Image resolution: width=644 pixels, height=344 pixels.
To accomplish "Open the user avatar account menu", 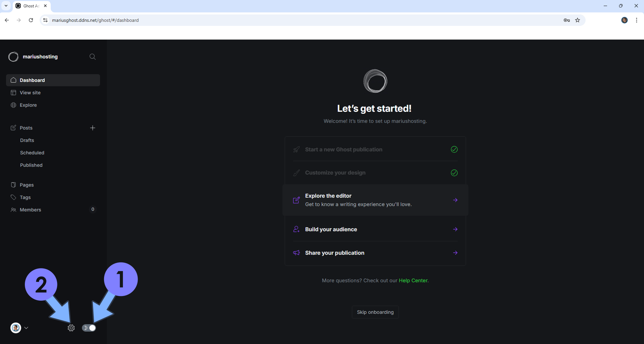I will tap(19, 328).
